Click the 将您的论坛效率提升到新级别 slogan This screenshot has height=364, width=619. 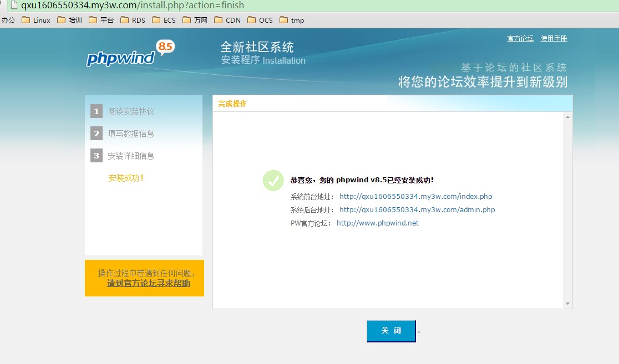click(483, 81)
